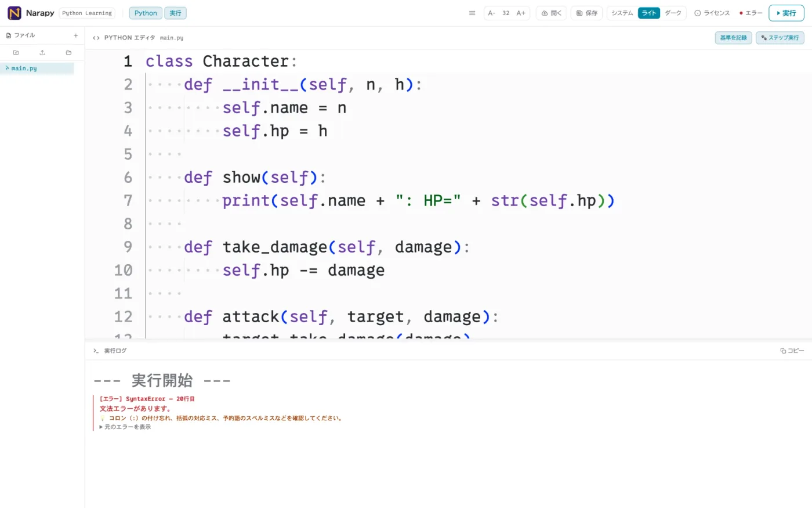This screenshot has width=812, height=508.
Task: Place cursor on line 9 def take_damage
Action: pos(327,247)
